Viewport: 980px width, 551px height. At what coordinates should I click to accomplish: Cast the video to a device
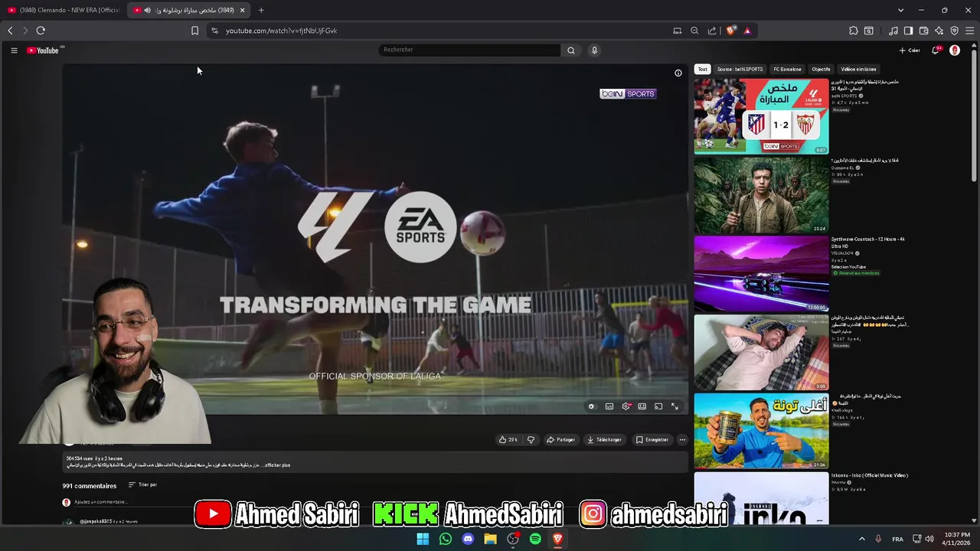[658, 406]
